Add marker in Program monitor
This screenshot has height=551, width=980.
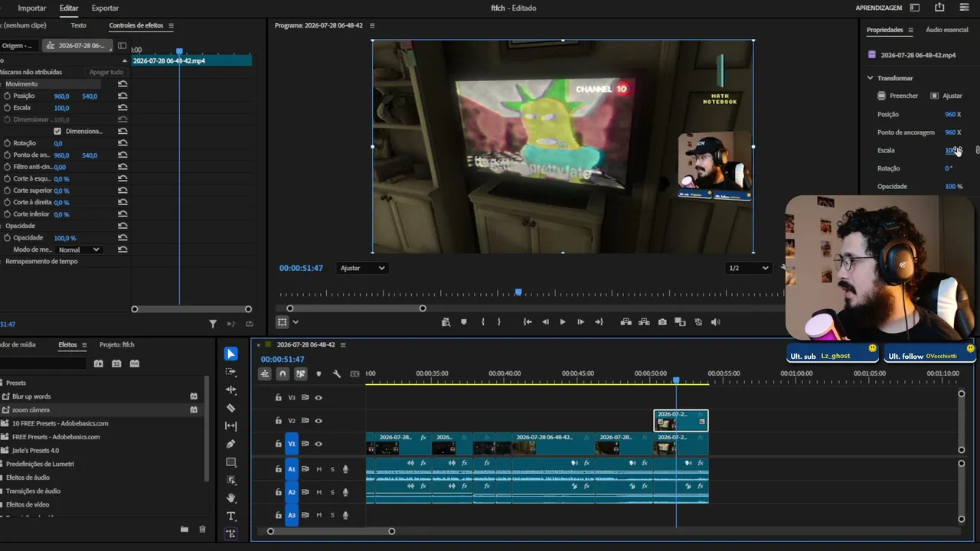coord(463,322)
